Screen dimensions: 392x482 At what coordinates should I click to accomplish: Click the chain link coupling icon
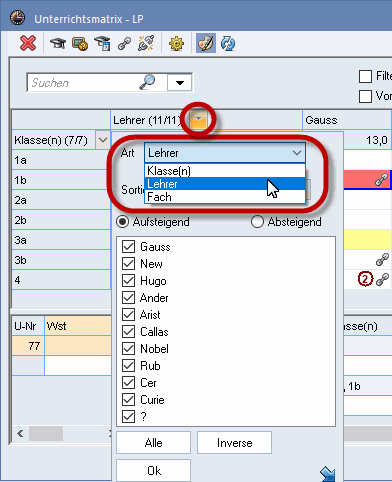pos(124,44)
